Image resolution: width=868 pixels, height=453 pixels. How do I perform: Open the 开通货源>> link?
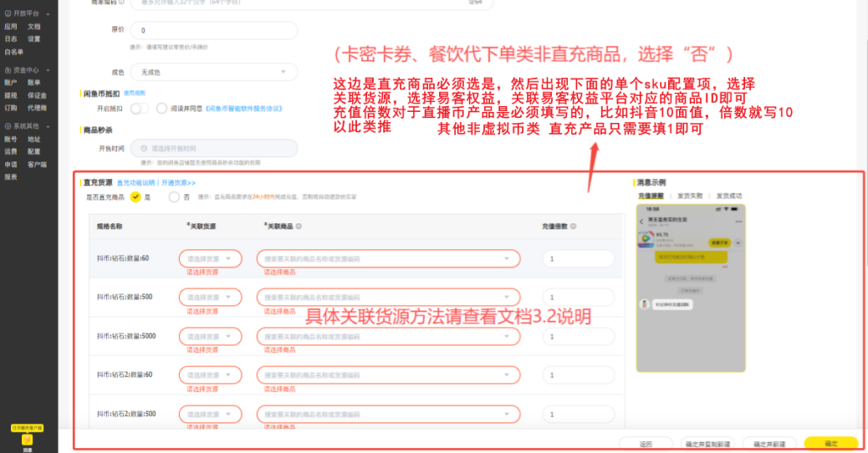pos(178,182)
